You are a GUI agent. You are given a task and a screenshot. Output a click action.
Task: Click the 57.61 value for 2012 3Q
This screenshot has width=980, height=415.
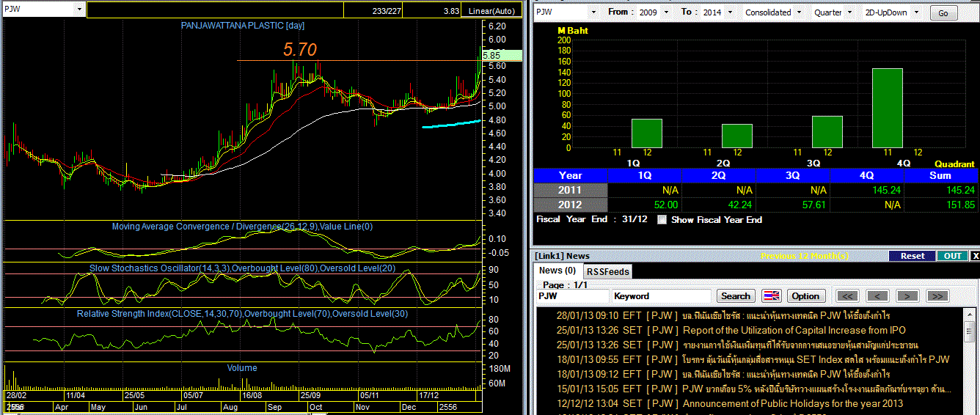815,205
